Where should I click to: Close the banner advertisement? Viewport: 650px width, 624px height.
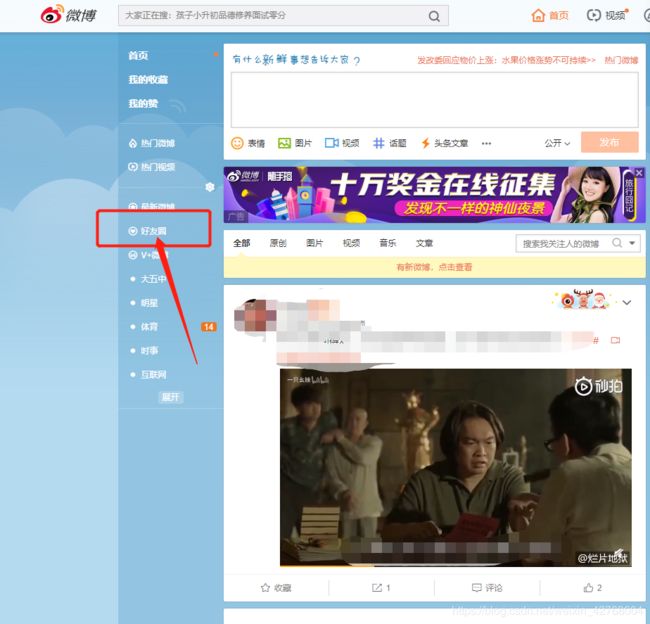coord(639,173)
